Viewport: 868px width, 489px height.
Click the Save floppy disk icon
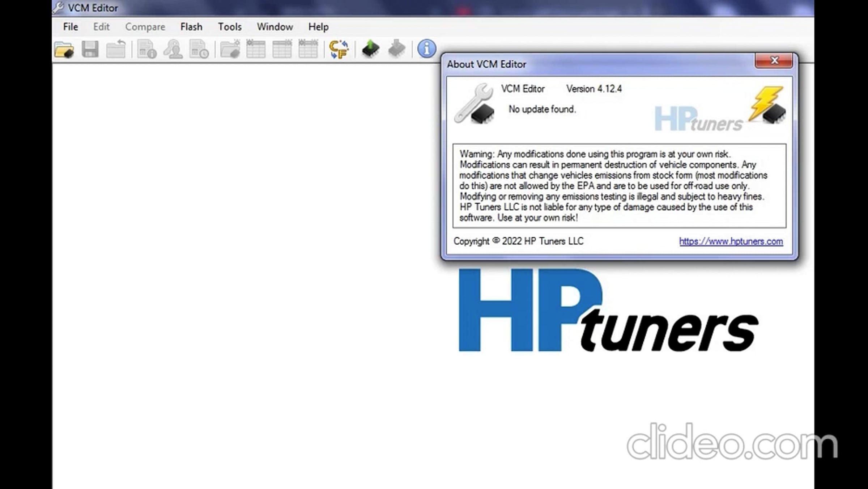pyautogui.click(x=90, y=49)
